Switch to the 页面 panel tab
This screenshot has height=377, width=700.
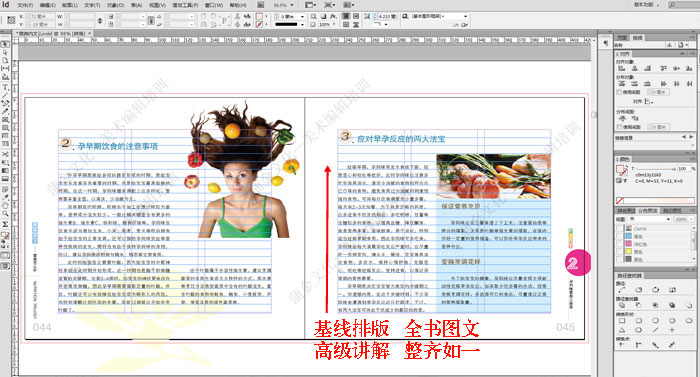tap(622, 38)
